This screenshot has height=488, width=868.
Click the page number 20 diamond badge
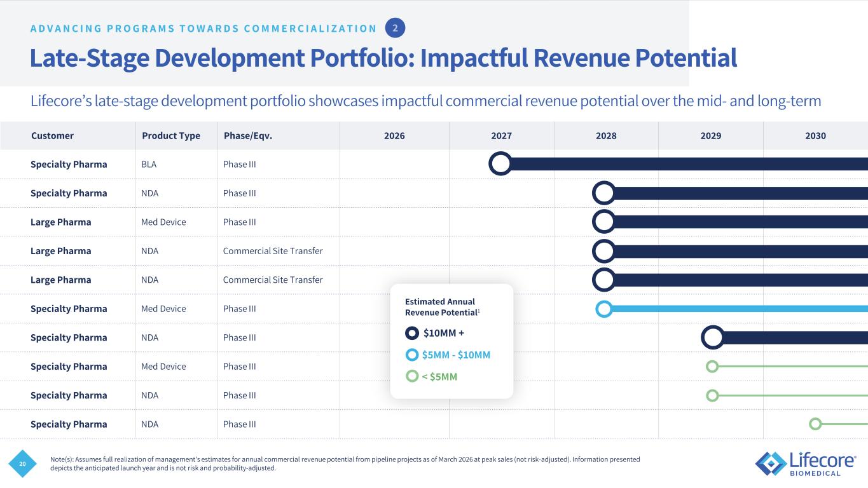tap(22, 464)
